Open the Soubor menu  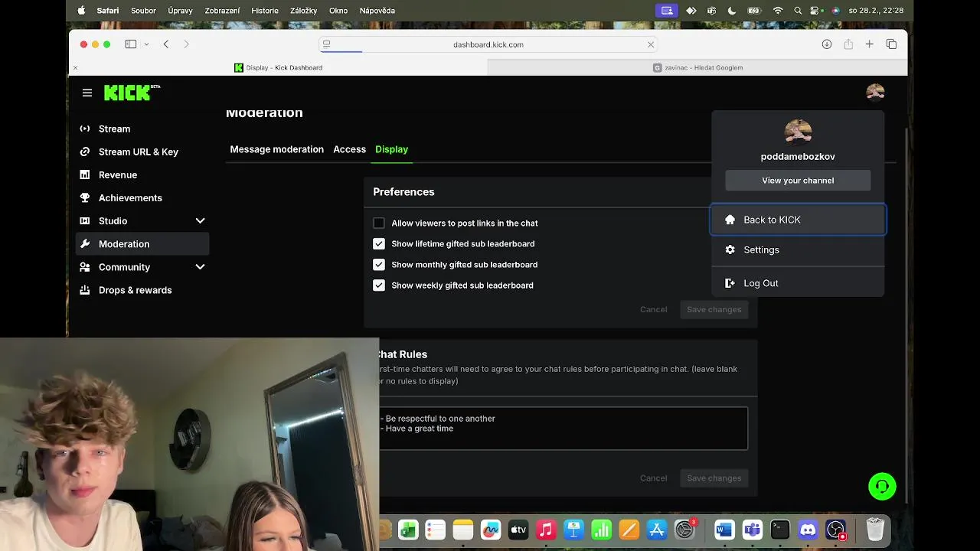143,11
